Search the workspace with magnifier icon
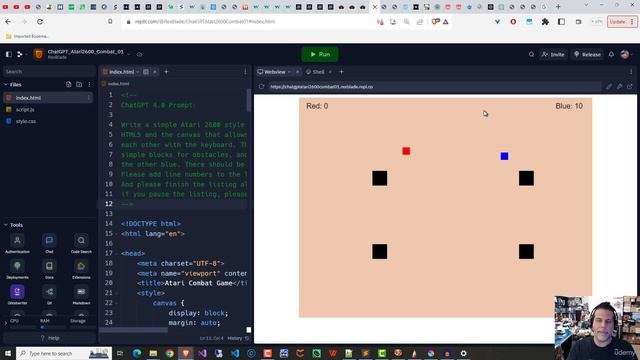Image resolution: width=640 pixels, height=360 pixels. 531,54
